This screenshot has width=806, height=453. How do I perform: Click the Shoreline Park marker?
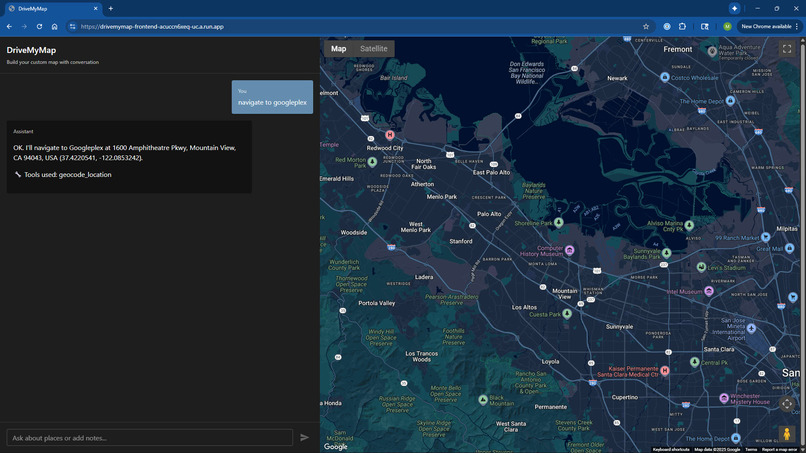click(x=559, y=223)
